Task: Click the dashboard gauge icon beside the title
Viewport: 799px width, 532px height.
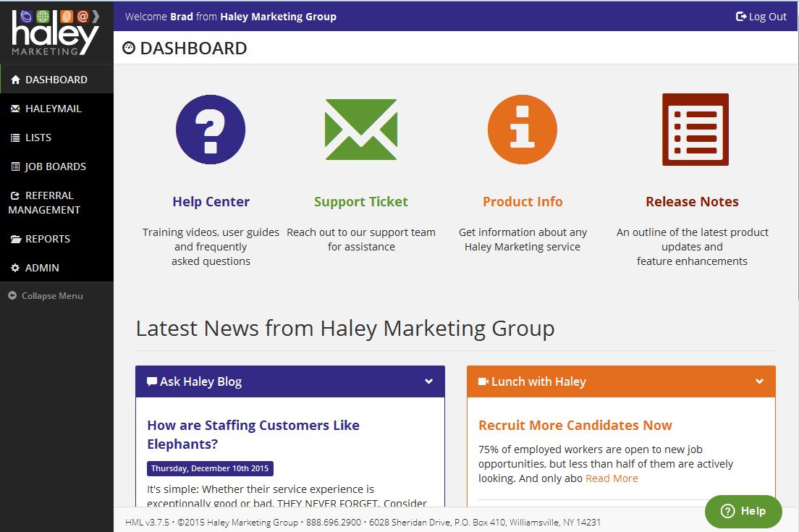Action: click(x=129, y=48)
